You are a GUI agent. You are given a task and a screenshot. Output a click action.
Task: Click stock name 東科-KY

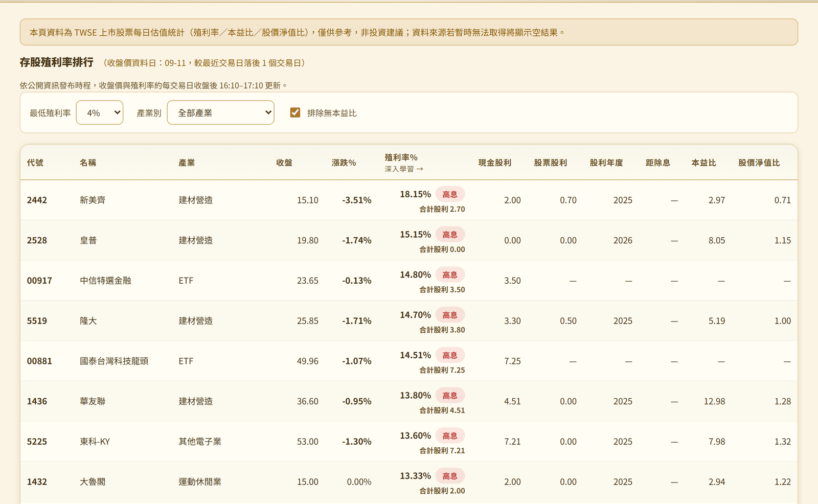(95, 442)
